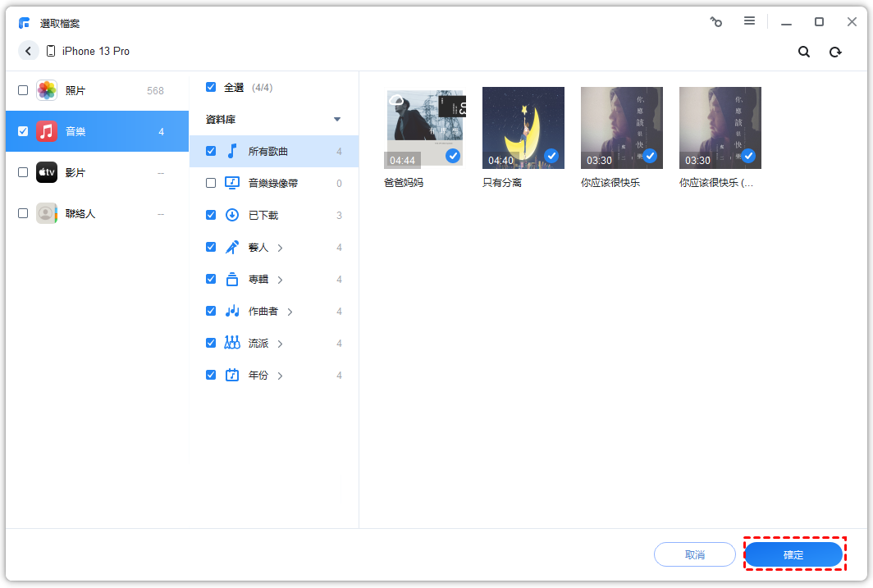This screenshot has height=588, width=873.
Task: Toggle the 全選 select-all checkbox
Action: [211, 87]
